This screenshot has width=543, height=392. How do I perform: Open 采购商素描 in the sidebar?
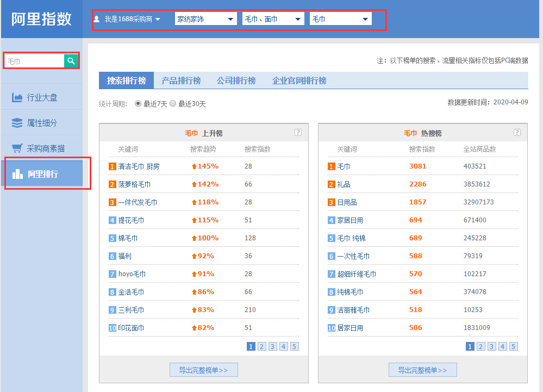pyautogui.click(x=42, y=148)
